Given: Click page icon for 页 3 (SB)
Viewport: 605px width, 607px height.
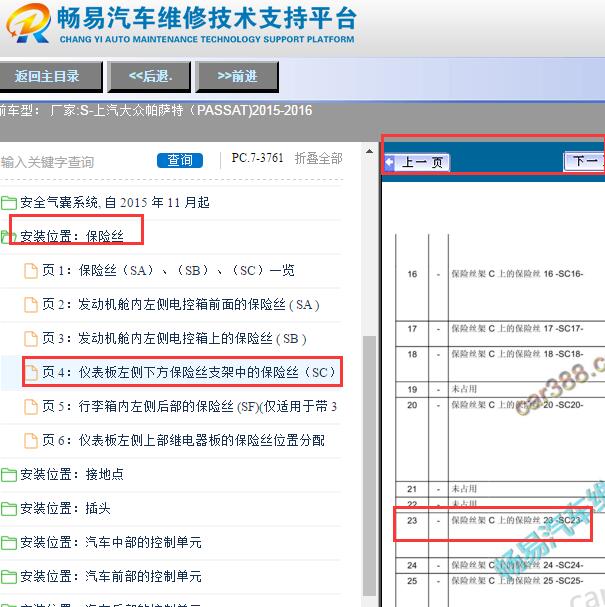Looking at the screenshot, I should coord(31,339).
